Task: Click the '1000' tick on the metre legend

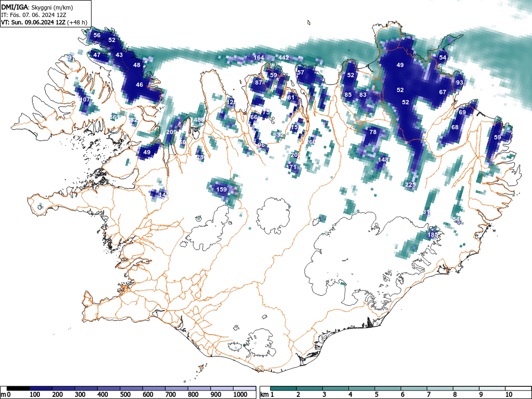Action: 240,395
